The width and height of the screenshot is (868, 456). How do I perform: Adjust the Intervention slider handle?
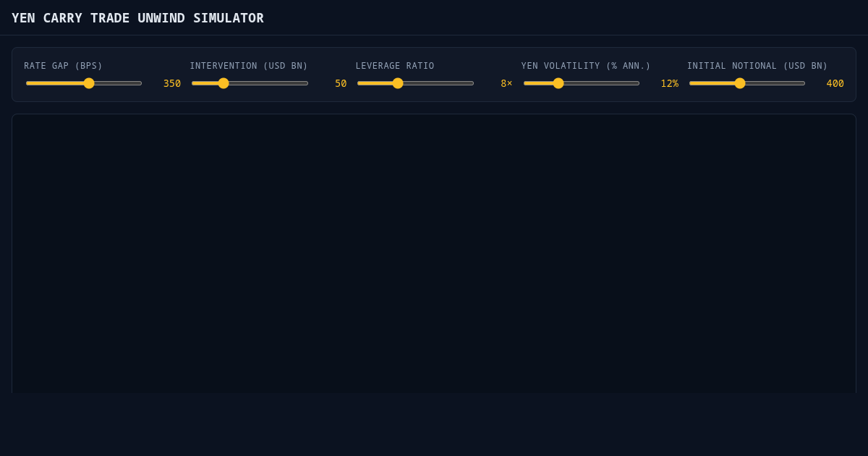(224, 83)
